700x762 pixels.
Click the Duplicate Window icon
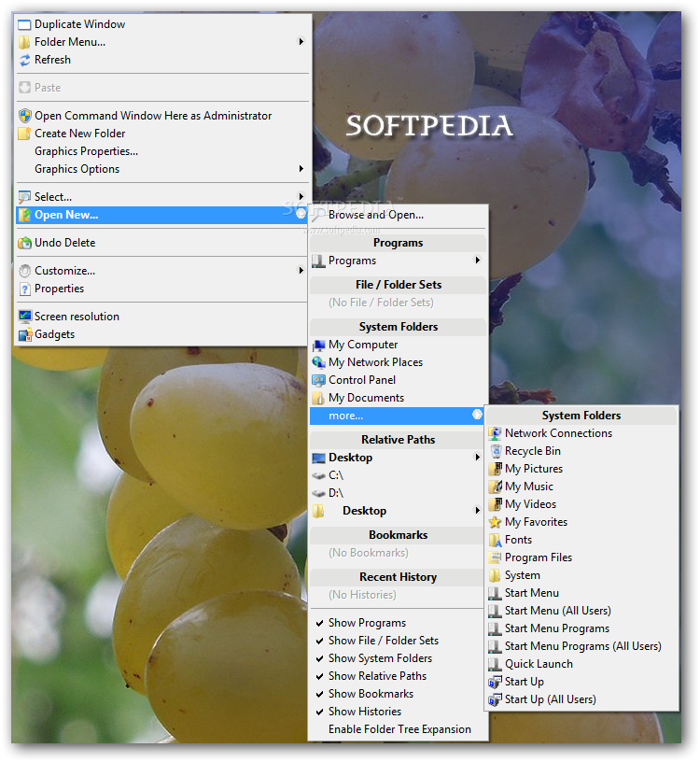tap(25, 25)
